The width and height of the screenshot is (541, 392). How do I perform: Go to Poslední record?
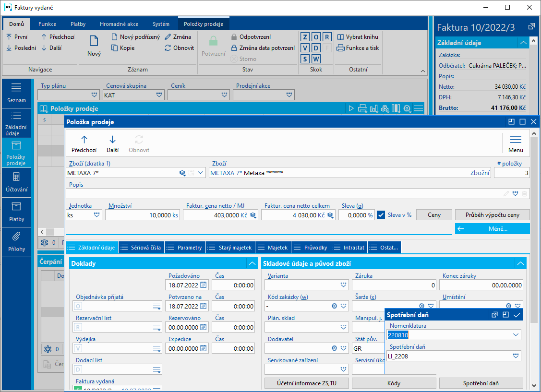21,48
